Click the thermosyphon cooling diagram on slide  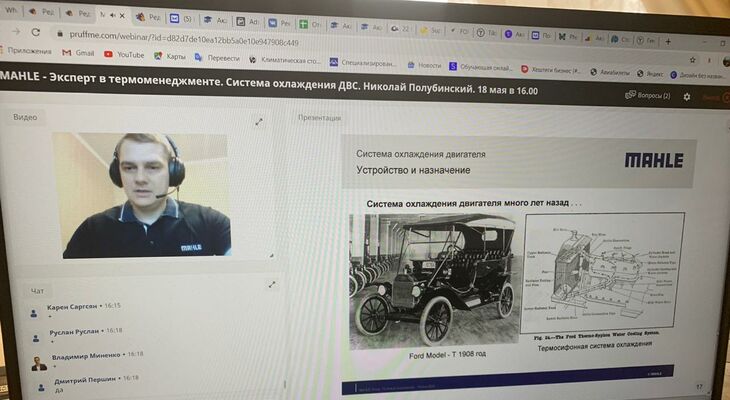602,271
